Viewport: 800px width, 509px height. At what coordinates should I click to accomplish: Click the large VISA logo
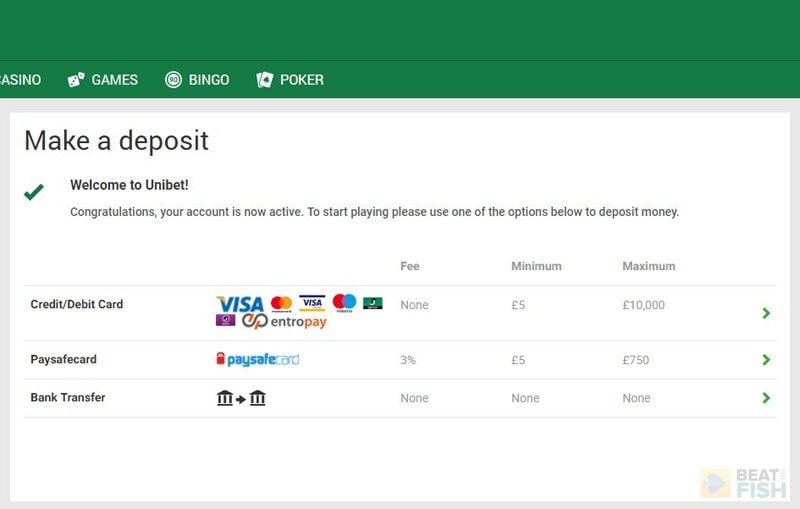click(240, 304)
